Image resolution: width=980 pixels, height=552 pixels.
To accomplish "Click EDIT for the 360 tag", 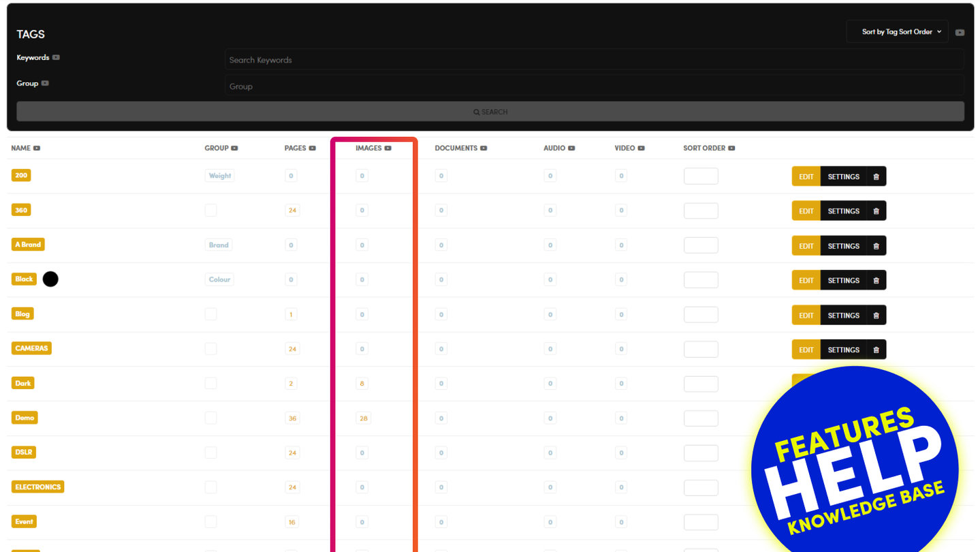I will [806, 211].
